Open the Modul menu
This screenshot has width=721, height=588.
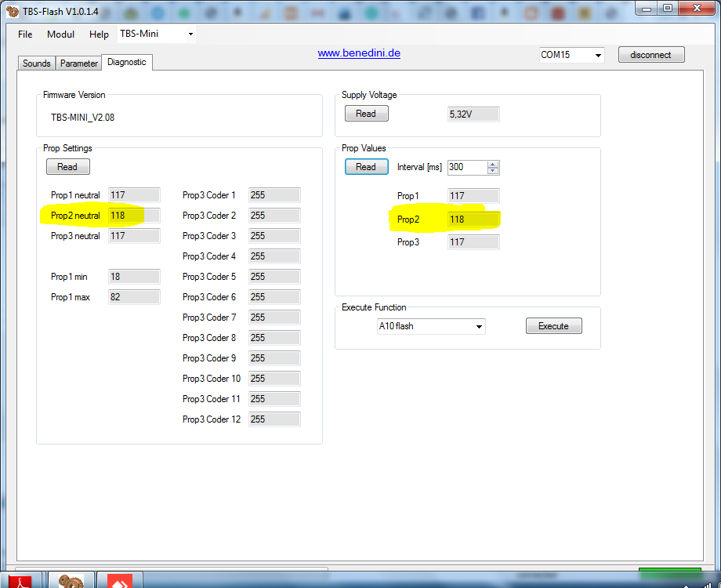(60, 34)
